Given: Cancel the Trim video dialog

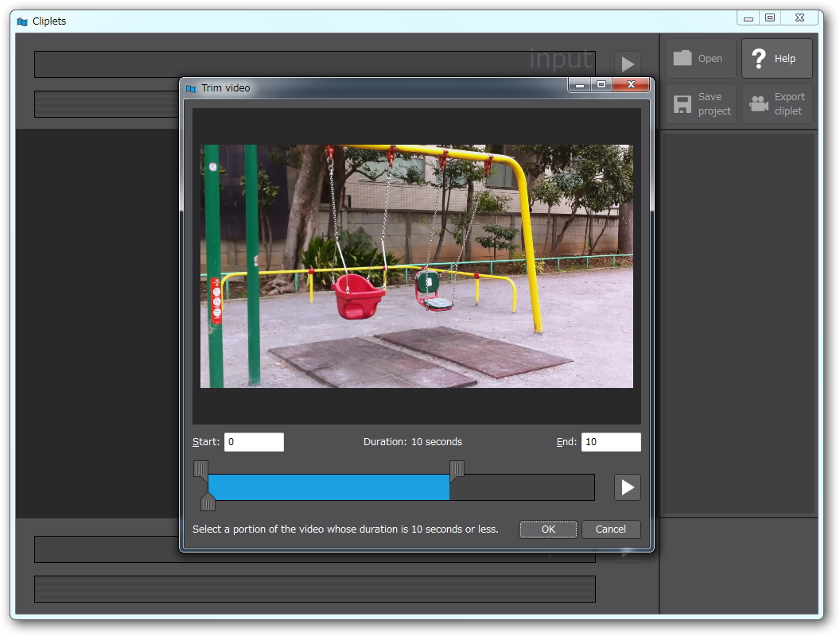Looking at the screenshot, I should [611, 529].
